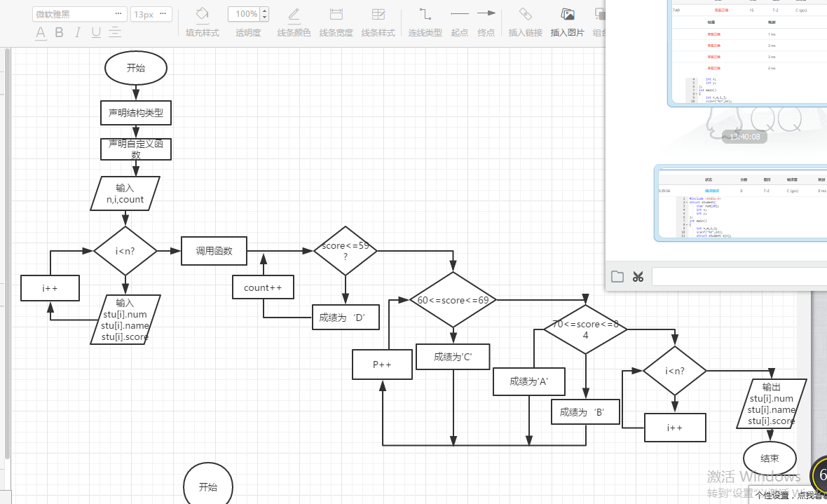This screenshot has width=827, height=504.
Task: Open the text alignment icon
Action: point(115,33)
